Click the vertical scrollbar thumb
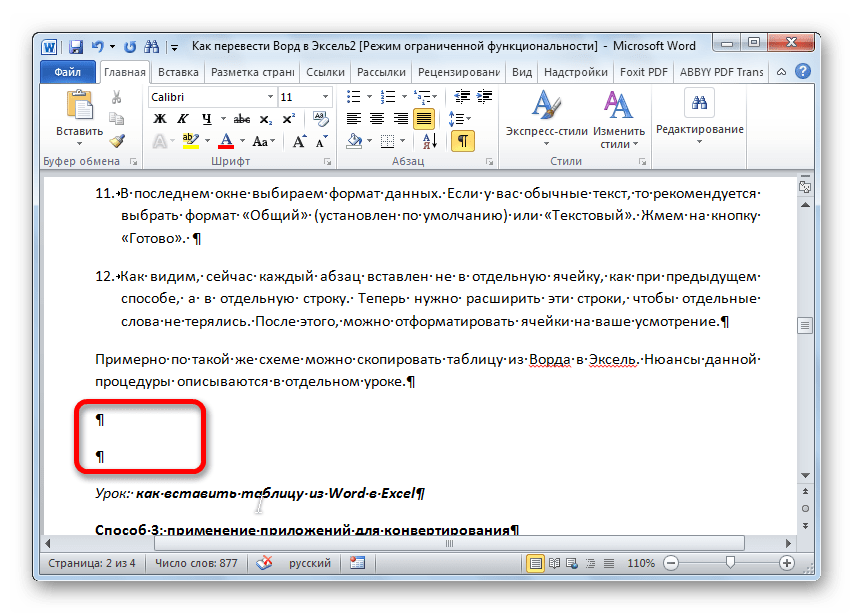 [804, 325]
